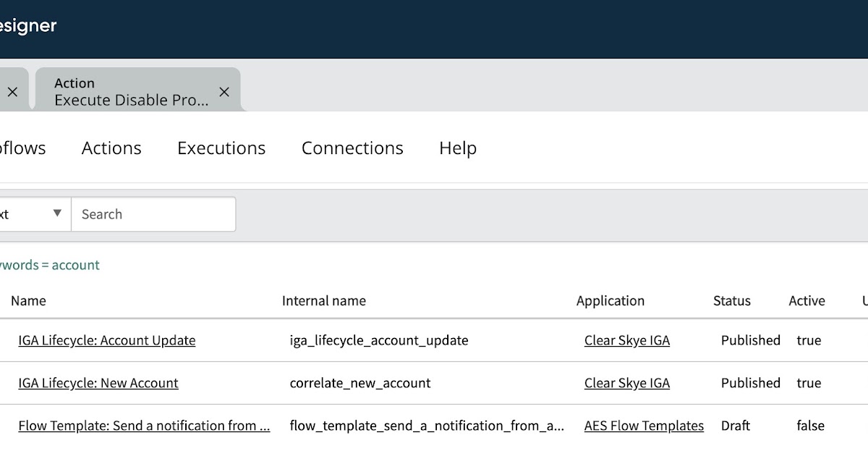This screenshot has width=868, height=456.
Task: Open the second Clear Skye IGA link
Action: [626, 383]
